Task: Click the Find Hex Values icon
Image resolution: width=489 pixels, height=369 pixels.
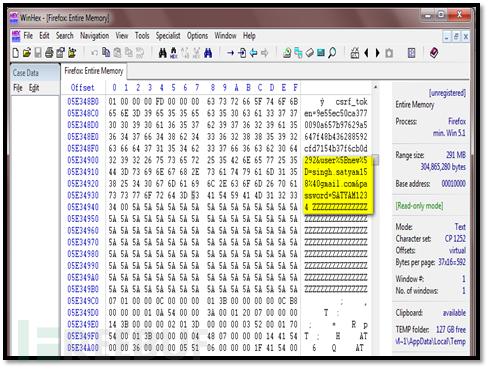Action: [174, 53]
